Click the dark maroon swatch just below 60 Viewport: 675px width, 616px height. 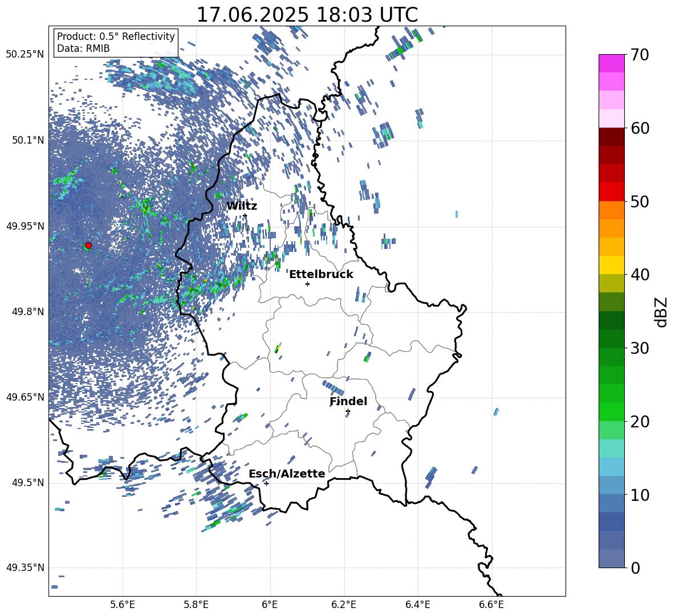click(x=611, y=137)
